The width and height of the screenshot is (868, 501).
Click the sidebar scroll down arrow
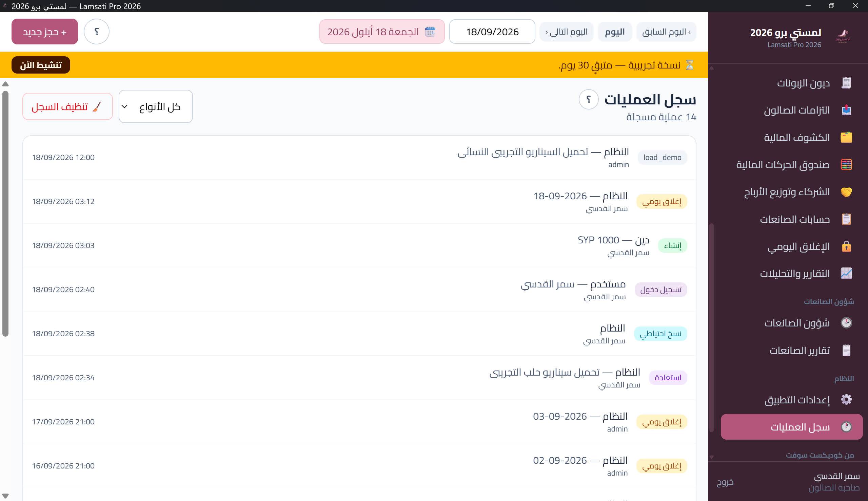pos(711,457)
